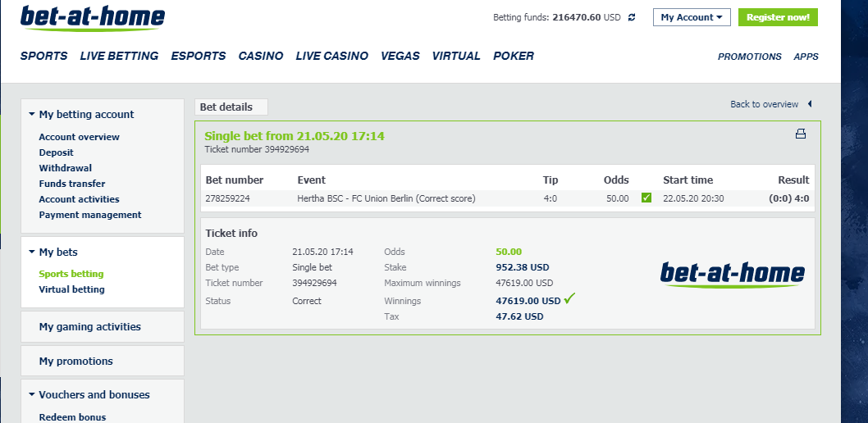Select the VEGAS menu item

400,56
